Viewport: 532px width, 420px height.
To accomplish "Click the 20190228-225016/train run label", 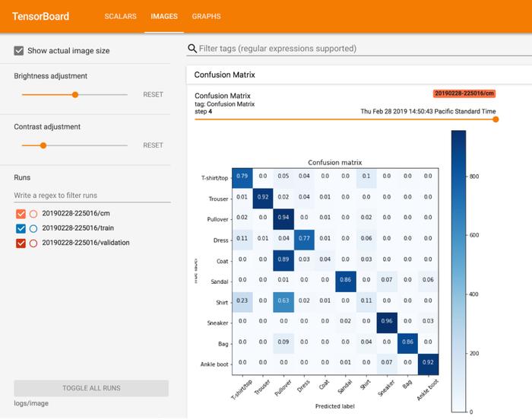I will (78, 228).
